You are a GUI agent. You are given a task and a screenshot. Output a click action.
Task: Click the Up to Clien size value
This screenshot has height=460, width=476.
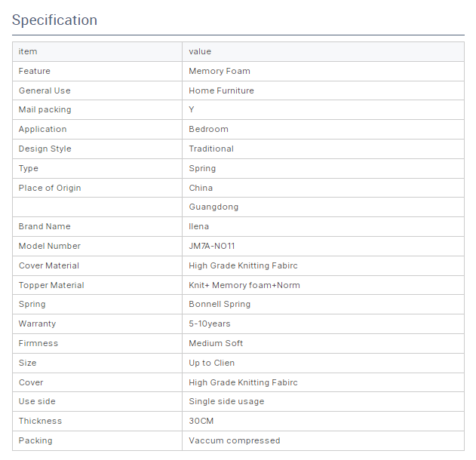(x=212, y=363)
